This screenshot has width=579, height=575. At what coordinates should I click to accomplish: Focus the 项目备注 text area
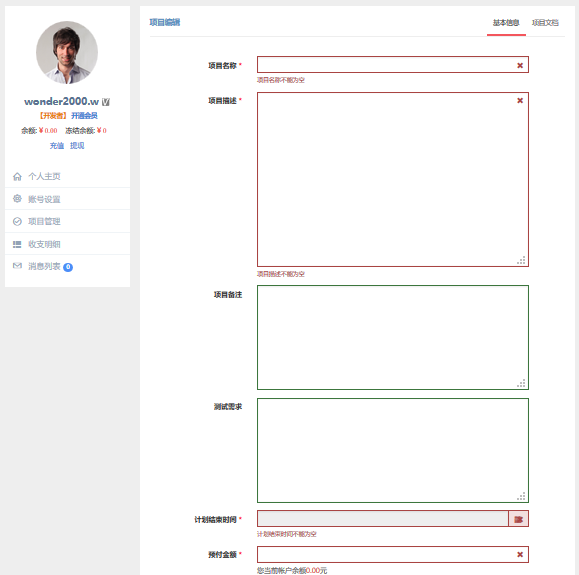tap(393, 337)
